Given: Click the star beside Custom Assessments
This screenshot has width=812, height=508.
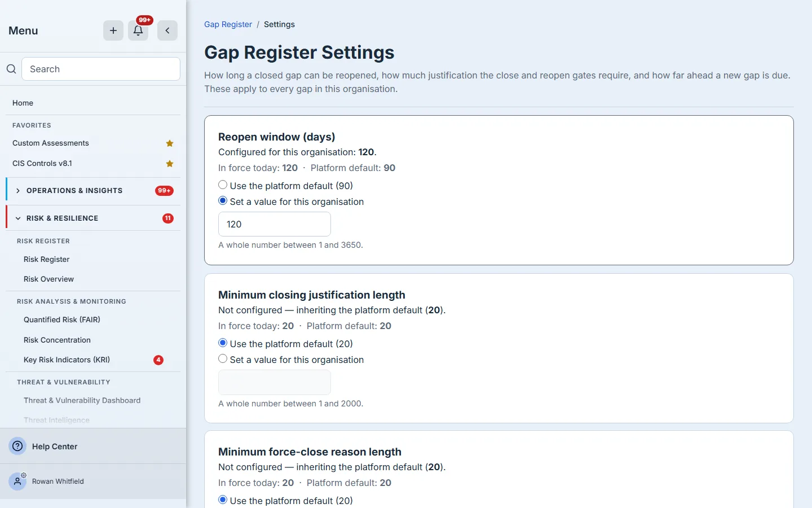Looking at the screenshot, I should coord(170,143).
